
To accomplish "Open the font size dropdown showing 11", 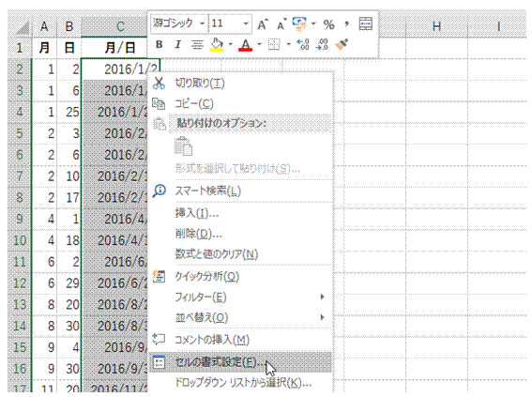I will pos(231,23).
